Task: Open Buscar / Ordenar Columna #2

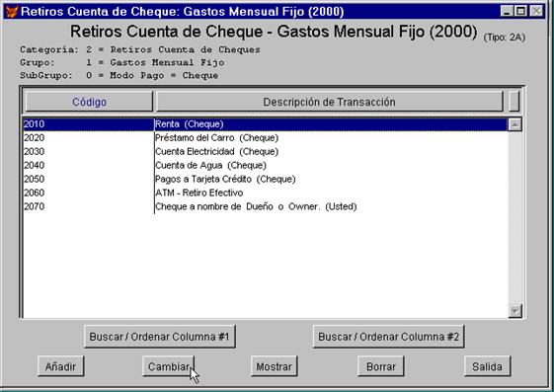Action: coord(389,337)
